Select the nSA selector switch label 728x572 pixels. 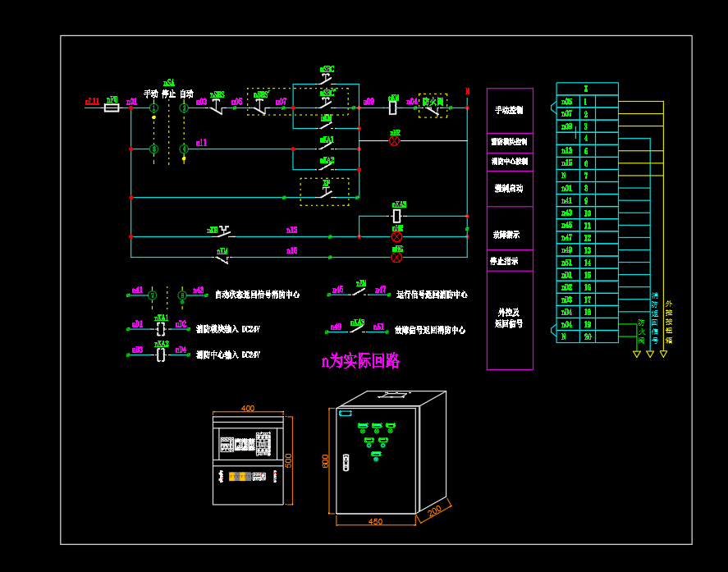pos(169,83)
